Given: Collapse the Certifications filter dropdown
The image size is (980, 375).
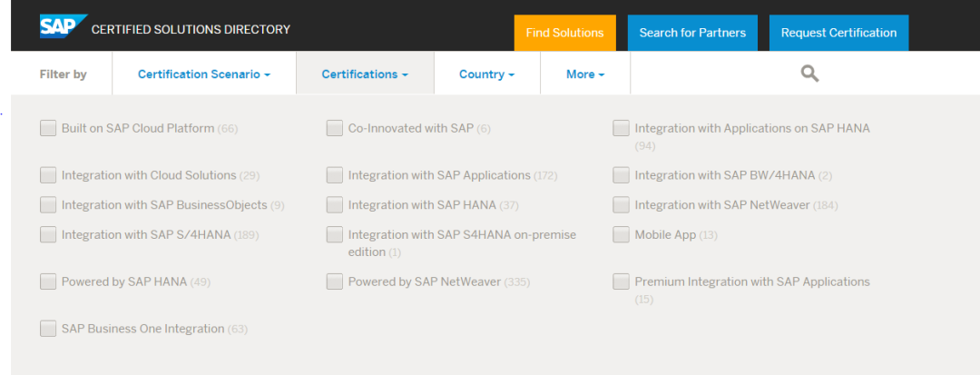Looking at the screenshot, I should click(x=365, y=74).
